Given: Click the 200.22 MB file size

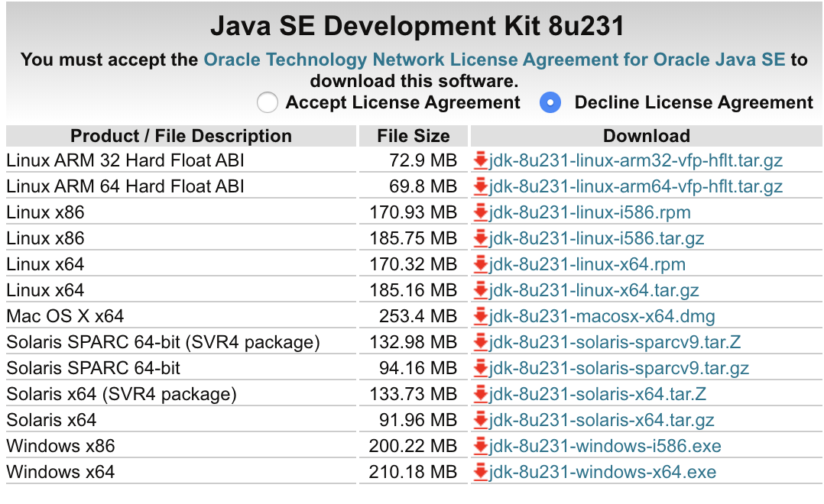Looking at the screenshot, I should [x=413, y=446].
